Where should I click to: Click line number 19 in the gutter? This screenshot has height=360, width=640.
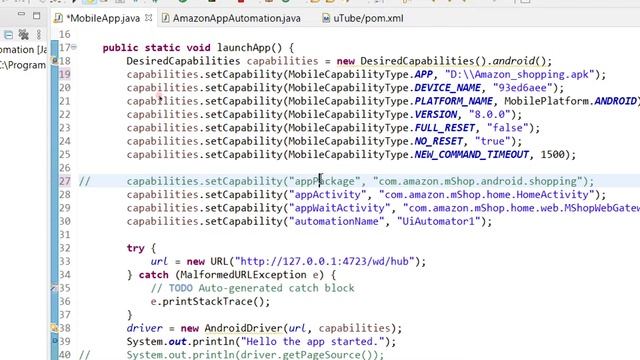[65, 74]
